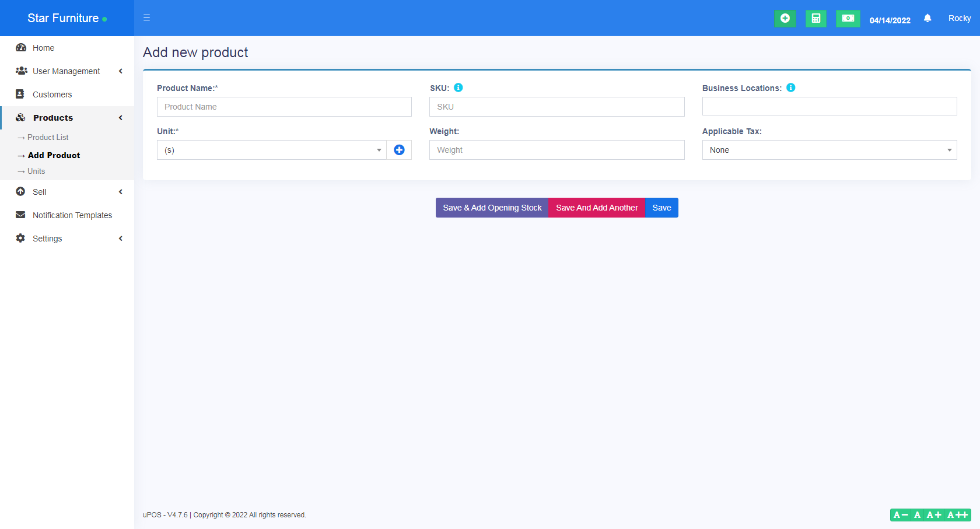
Task: Click the green money bill icon
Action: click(x=848, y=19)
